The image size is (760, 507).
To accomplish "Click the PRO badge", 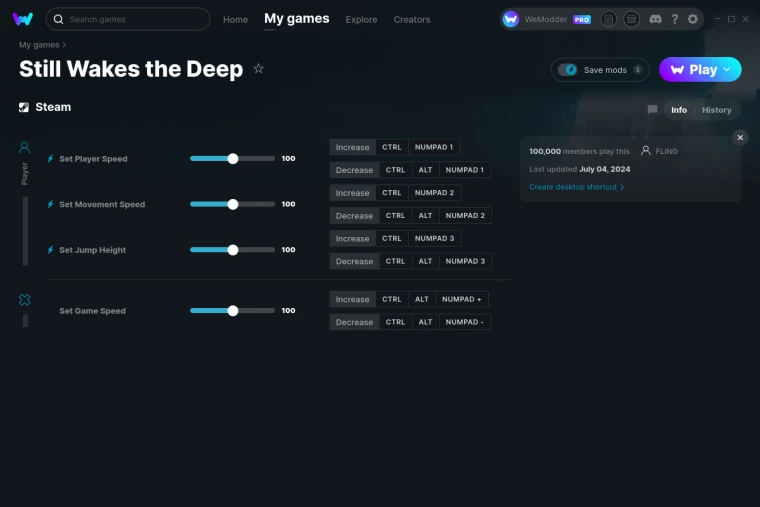I will (x=582, y=19).
